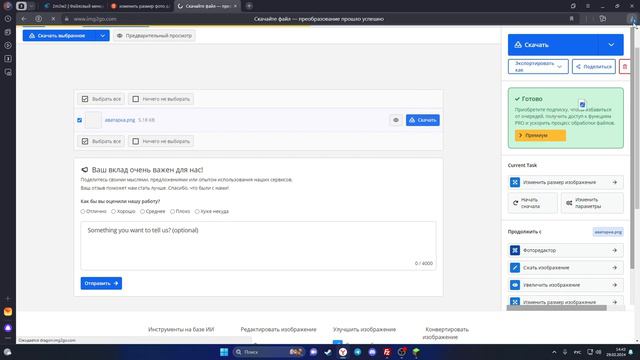Image resolution: width=640 pixels, height=360 pixels.
Task: Open Yandex Browser from the taskbar
Action: click(x=343, y=352)
